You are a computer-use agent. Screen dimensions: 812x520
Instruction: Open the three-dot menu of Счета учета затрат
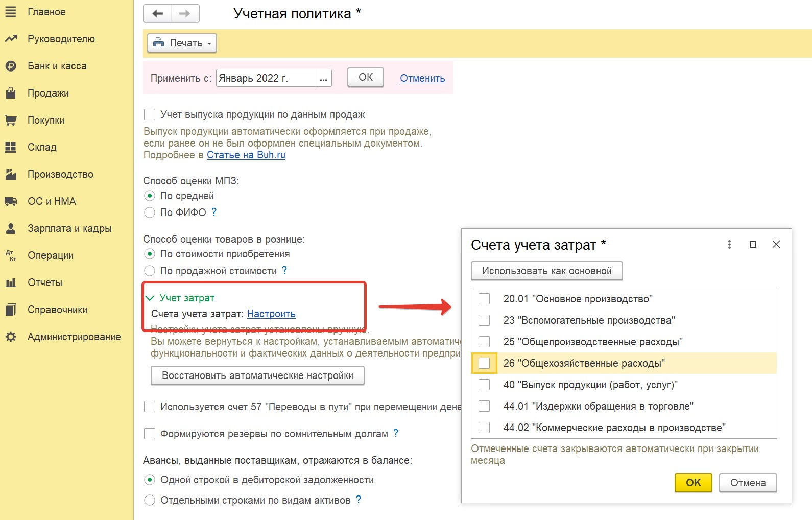click(x=729, y=245)
